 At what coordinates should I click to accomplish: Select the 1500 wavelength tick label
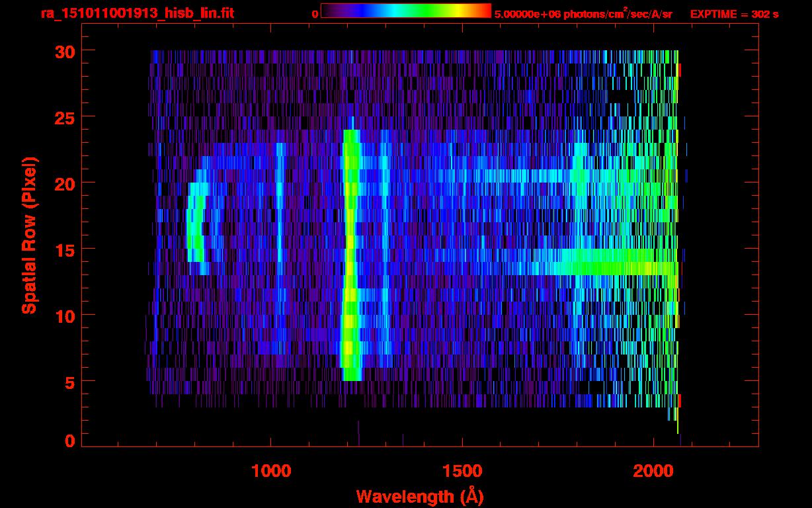(462, 470)
